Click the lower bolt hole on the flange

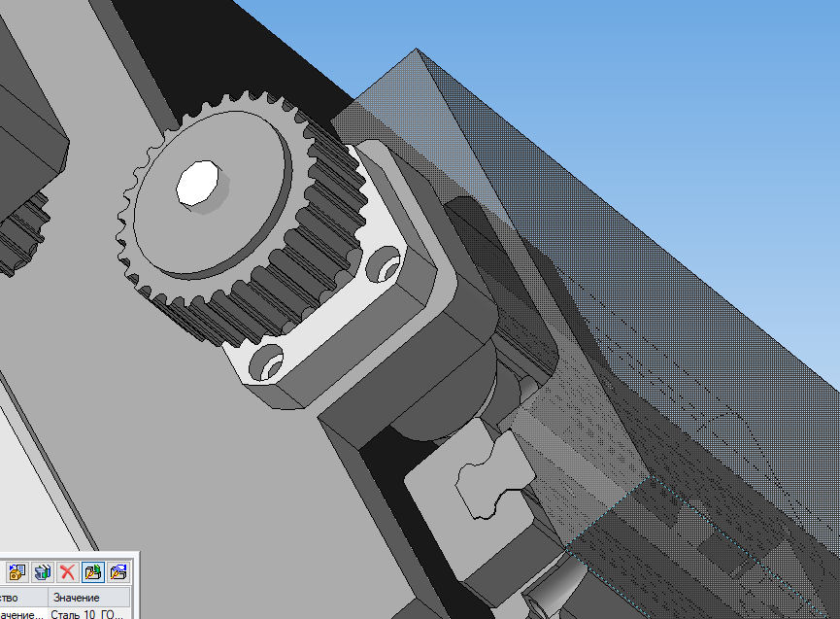(266, 363)
